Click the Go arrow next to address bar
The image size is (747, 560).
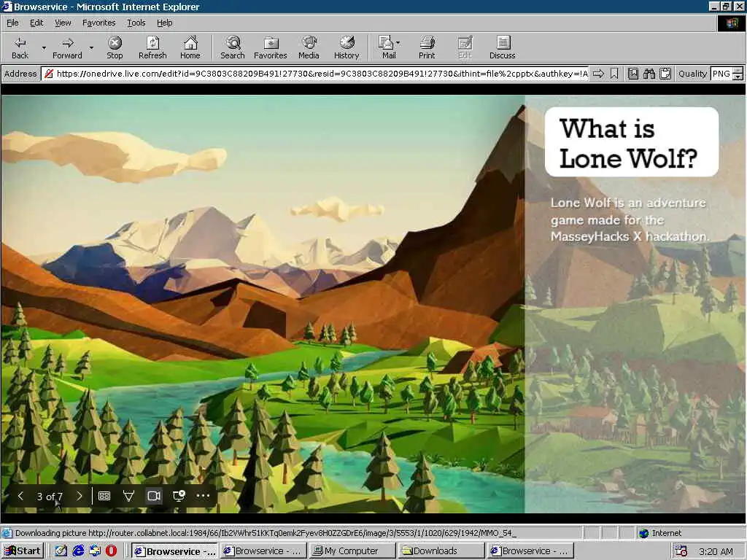pyautogui.click(x=599, y=74)
